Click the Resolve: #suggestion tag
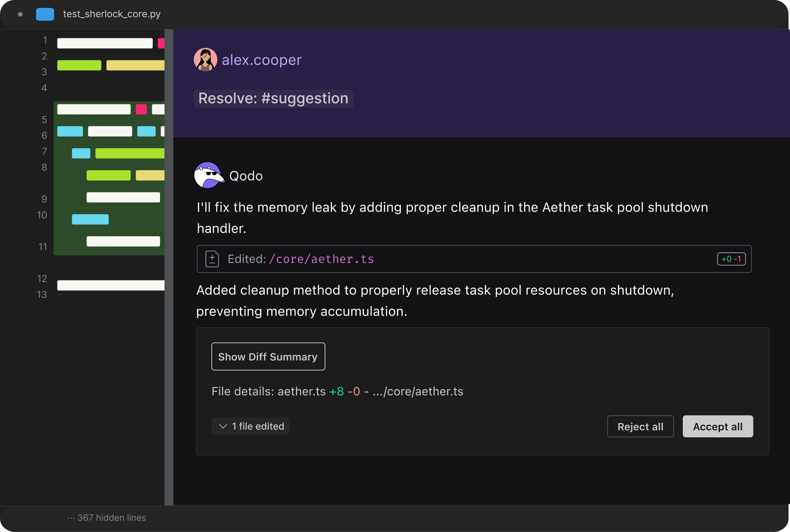790x532 pixels. (x=273, y=98)
